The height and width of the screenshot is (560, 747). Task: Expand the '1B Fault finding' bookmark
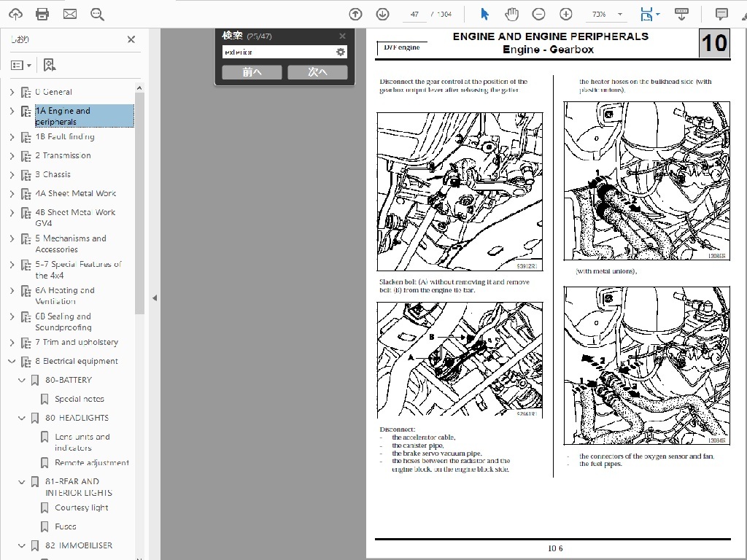tap(12, 137)
